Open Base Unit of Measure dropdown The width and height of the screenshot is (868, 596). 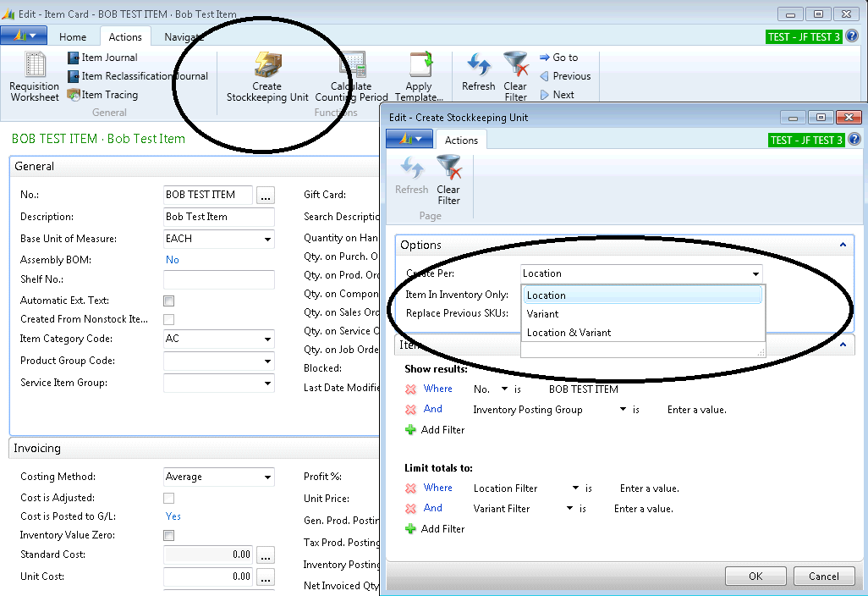pyautogui.click(x=267, y=240)
